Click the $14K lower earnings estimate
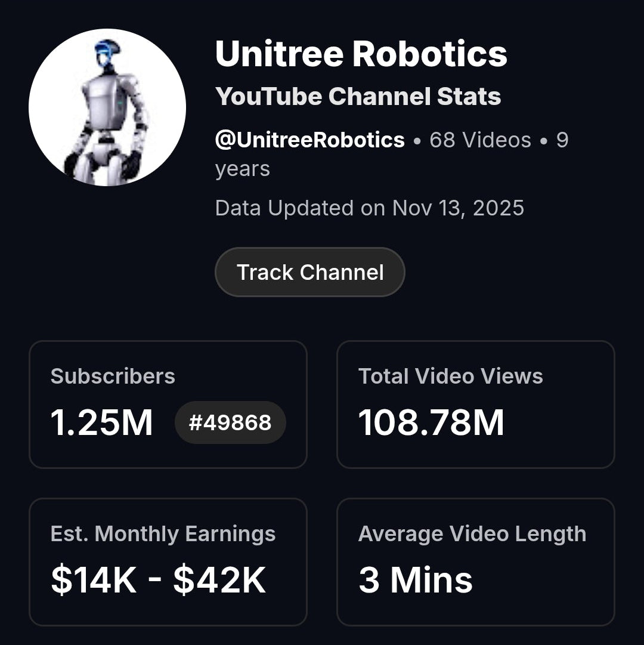 [x=94, y=580]
